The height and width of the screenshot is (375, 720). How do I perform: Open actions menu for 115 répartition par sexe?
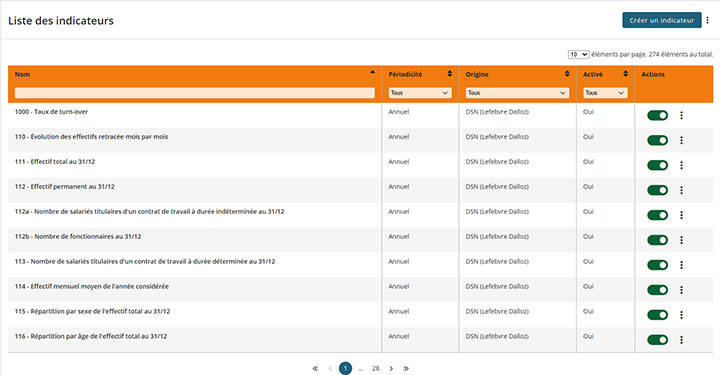(681, 315)
